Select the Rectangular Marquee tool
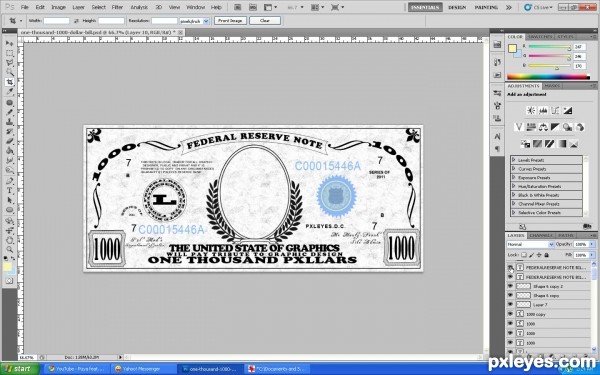The height and width of the screenshot is (375, 600). pyautogui.click(x=10, y=53)
